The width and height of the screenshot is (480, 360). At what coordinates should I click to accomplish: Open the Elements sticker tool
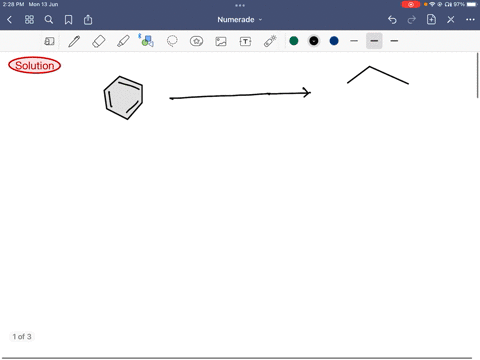(196, 41)
